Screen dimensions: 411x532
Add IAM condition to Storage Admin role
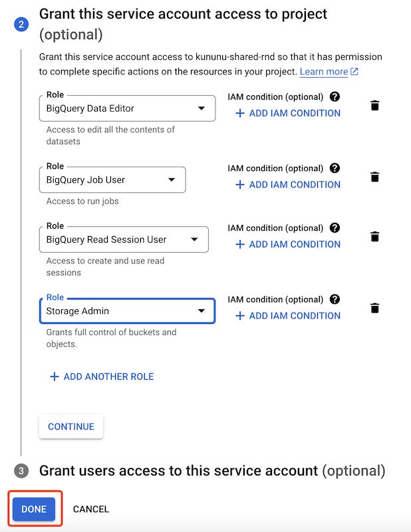click(x=287, y=316)
